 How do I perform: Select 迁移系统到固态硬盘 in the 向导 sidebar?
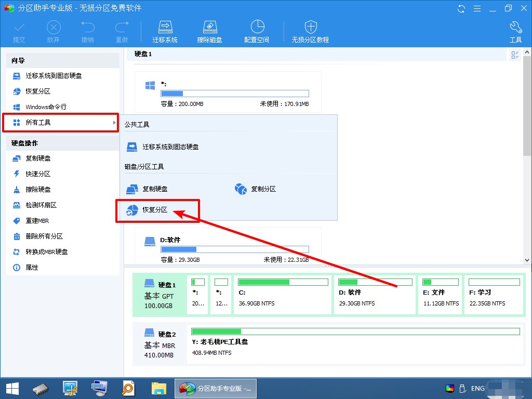point(63,76)
